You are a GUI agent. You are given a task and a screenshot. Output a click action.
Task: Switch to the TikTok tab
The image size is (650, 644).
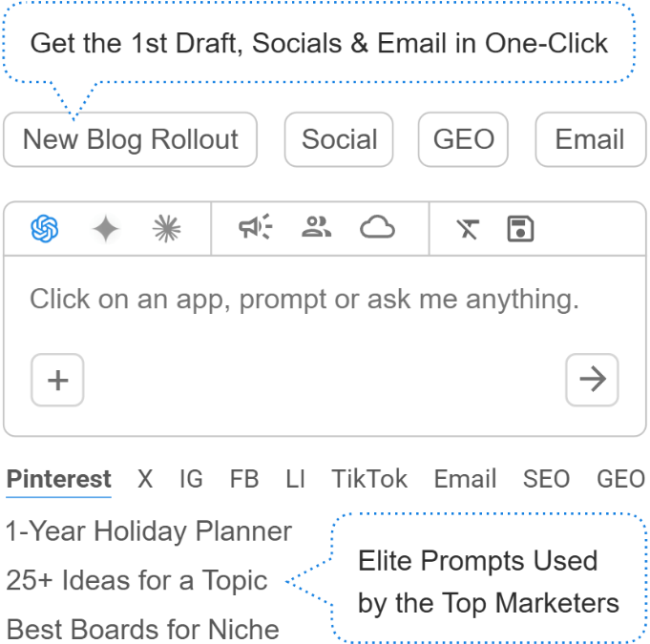pyautogui.click(x=369, y=479)
